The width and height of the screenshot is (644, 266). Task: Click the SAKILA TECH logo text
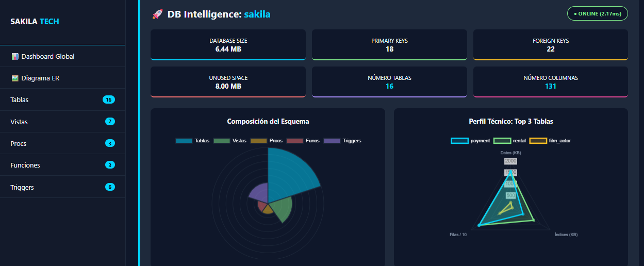point(35,22)
